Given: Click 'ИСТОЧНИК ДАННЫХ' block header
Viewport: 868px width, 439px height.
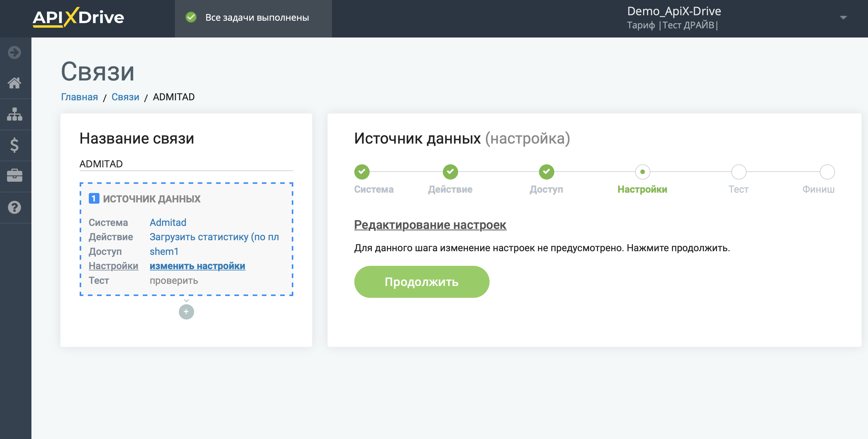Looking at the screenshot, I should tap(152, 199).
